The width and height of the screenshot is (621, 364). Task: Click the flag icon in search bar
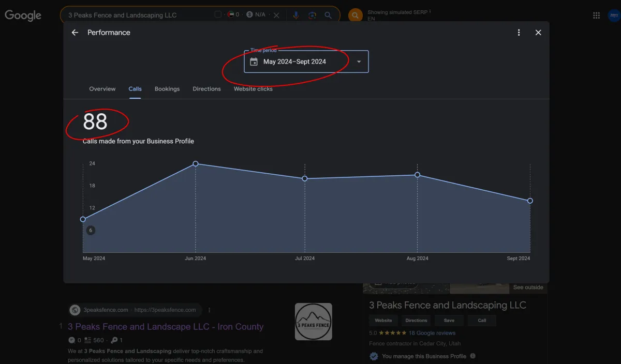tap(230, 14)
